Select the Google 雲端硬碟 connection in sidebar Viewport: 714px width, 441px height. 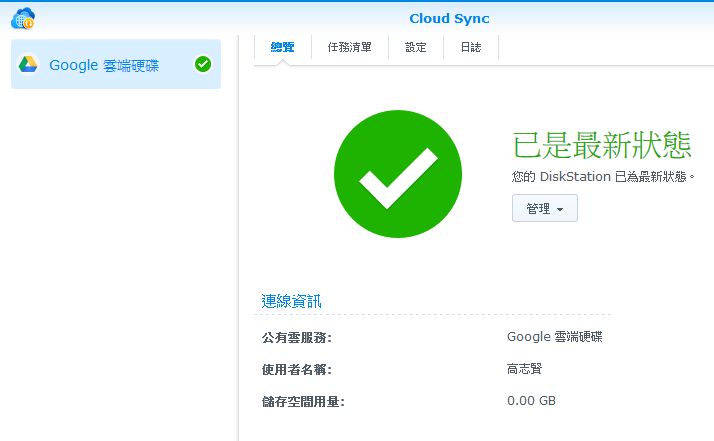[116, 64]
